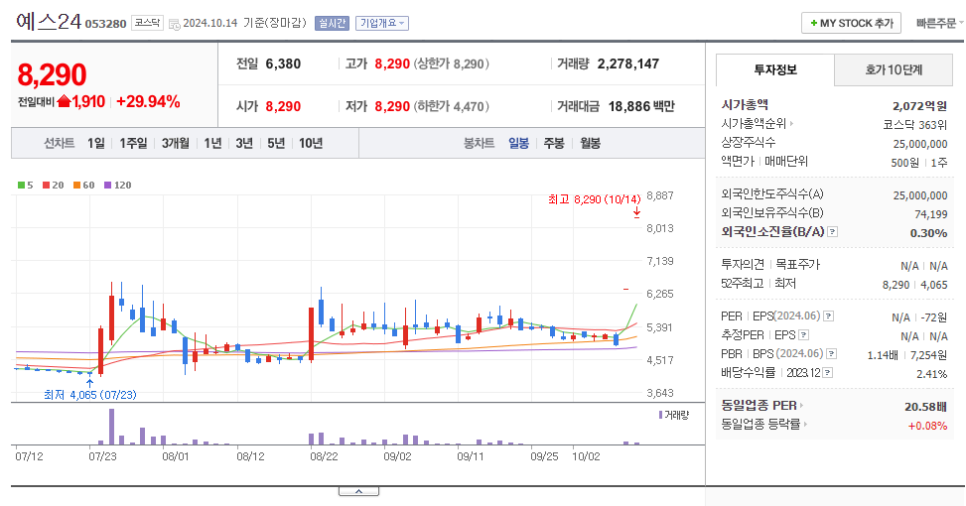
Task: Click the +0.08% sector change value
Action: (927, 425)
